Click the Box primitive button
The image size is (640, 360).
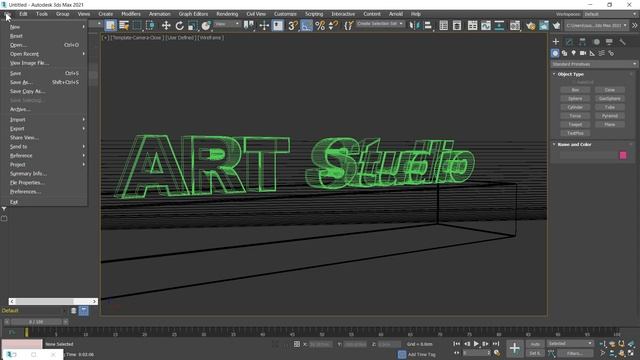coord(575,90)
